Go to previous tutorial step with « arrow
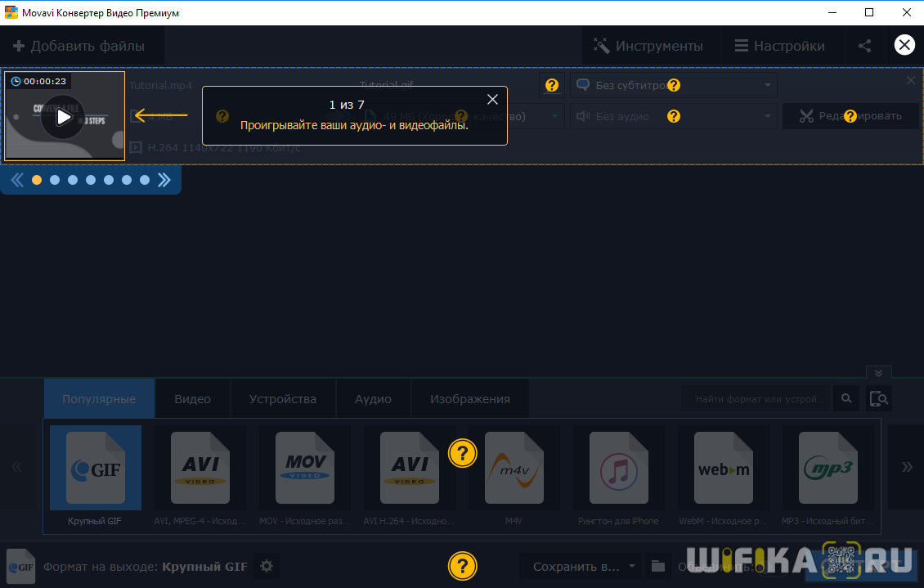The height and width of the screenshot is (588, 924). pyautogui.click(x=17, y=180)
